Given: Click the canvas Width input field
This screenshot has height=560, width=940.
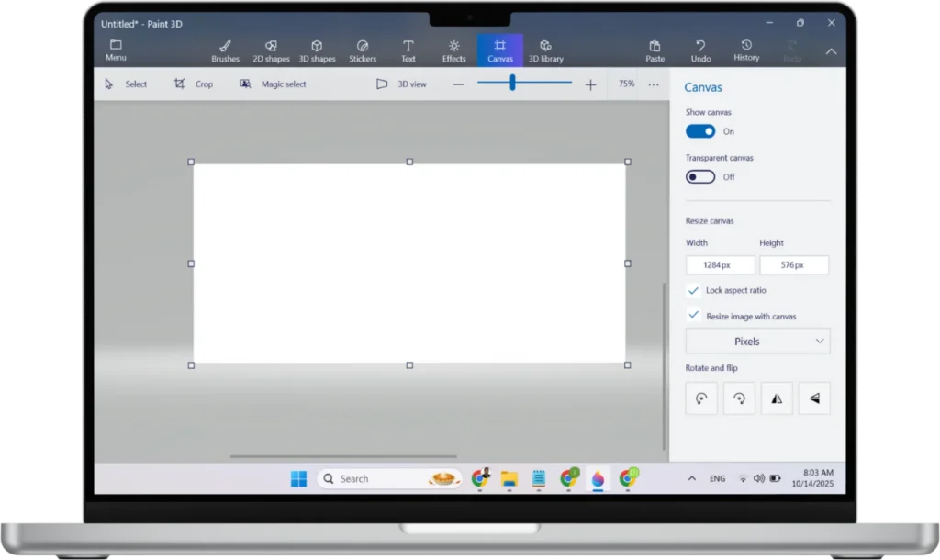Looking at the screenshot, I should point(720,265).
